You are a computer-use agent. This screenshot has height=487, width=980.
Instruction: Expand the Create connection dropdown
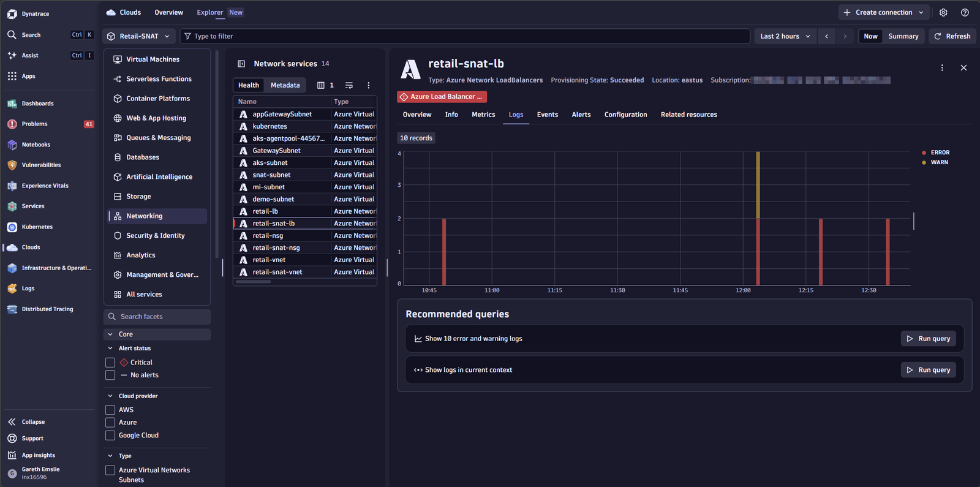(x=883, y=12)
